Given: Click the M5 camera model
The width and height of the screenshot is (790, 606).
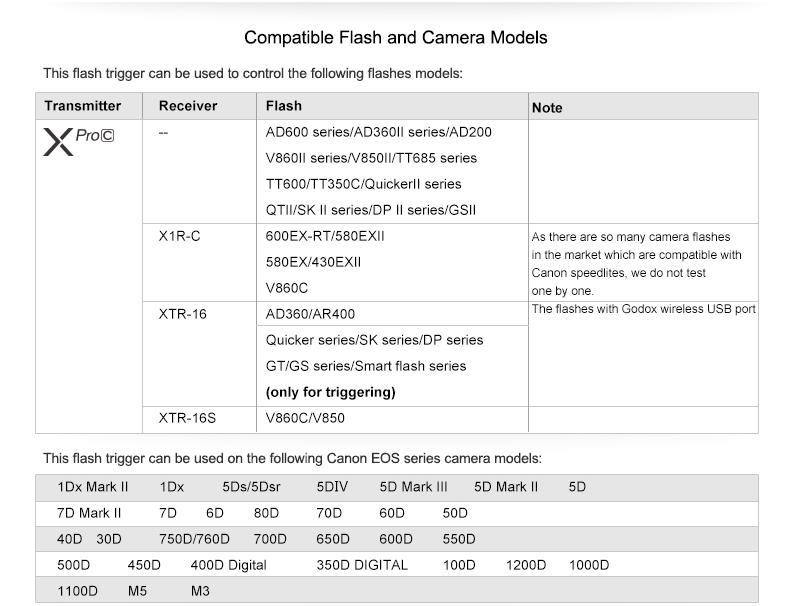Looking at the screenshot, I should (x=137, y=591).
